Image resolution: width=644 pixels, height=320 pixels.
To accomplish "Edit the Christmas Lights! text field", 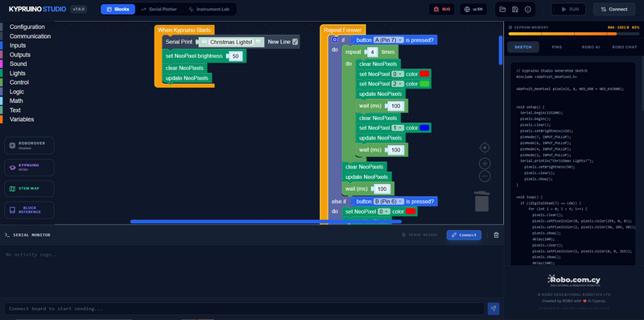I will tap(231, 42).
